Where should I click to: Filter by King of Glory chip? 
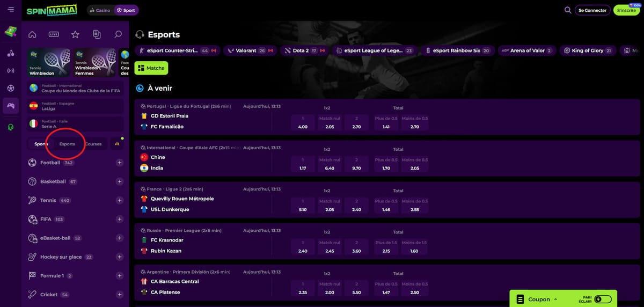click(588, 50)
